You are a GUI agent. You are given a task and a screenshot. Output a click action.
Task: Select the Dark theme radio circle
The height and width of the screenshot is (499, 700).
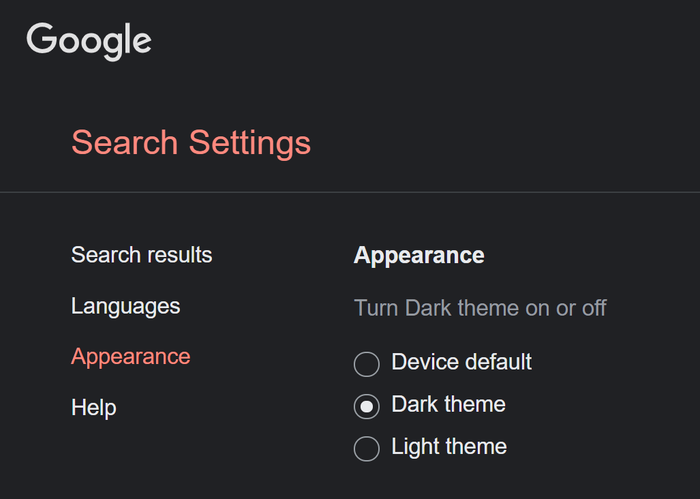pos(367,406)
